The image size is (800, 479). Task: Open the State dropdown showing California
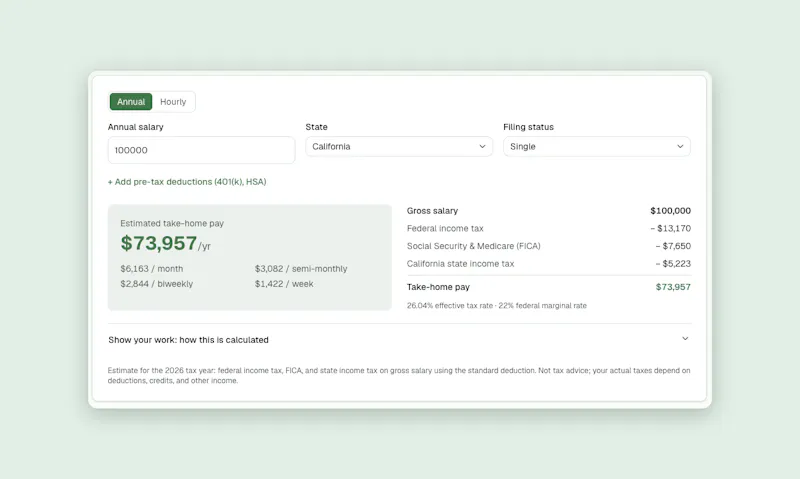point(399,146)
